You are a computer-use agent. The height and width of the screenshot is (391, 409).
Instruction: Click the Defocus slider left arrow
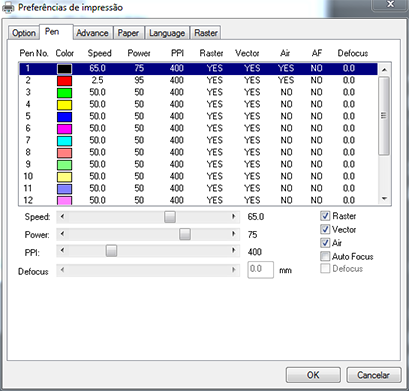(62, 270)
